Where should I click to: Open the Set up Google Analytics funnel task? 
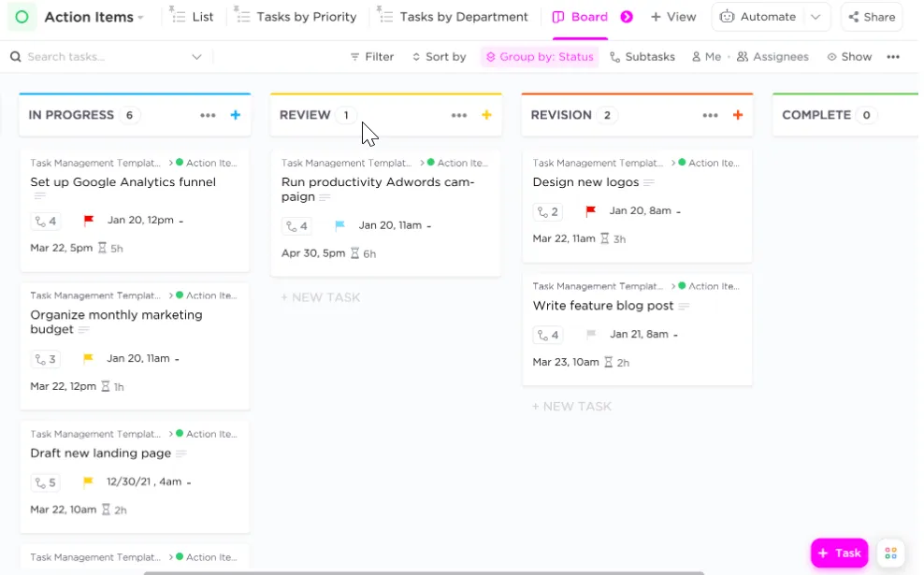tap(123, 182)
